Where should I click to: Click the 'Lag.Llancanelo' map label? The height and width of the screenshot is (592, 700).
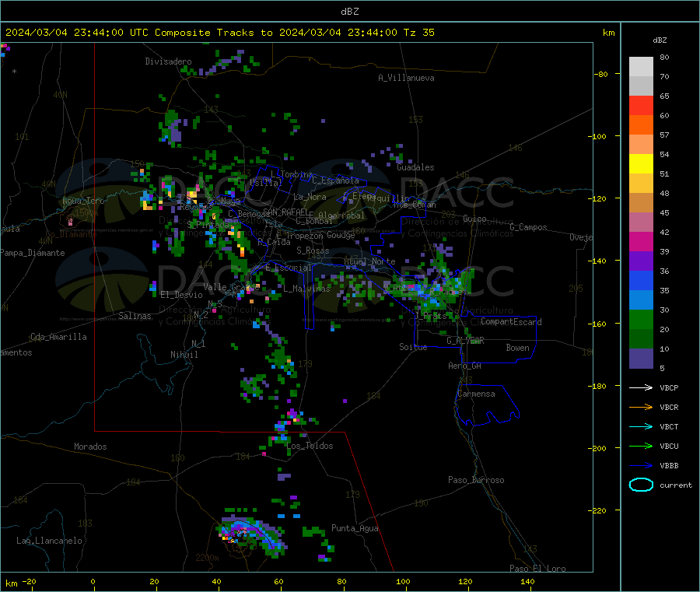50,541
